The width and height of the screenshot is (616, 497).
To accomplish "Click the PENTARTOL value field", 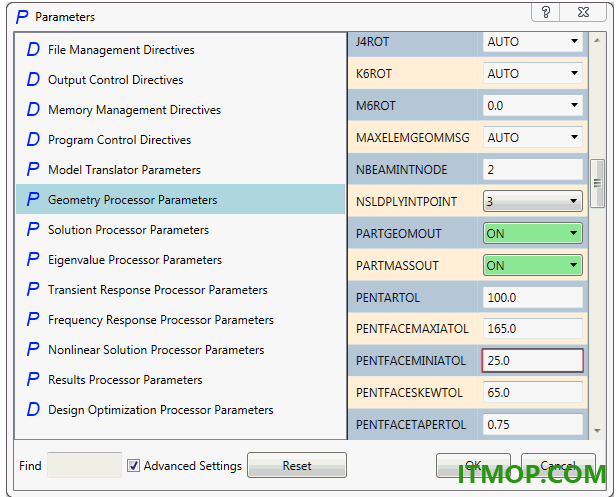I will point(533,297).
